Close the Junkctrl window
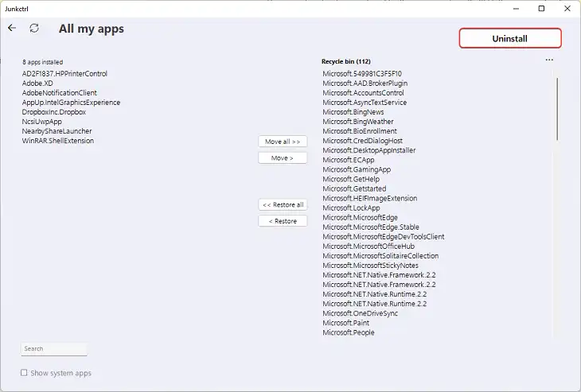This screenshot has width=581, height=392. (567, 9)
